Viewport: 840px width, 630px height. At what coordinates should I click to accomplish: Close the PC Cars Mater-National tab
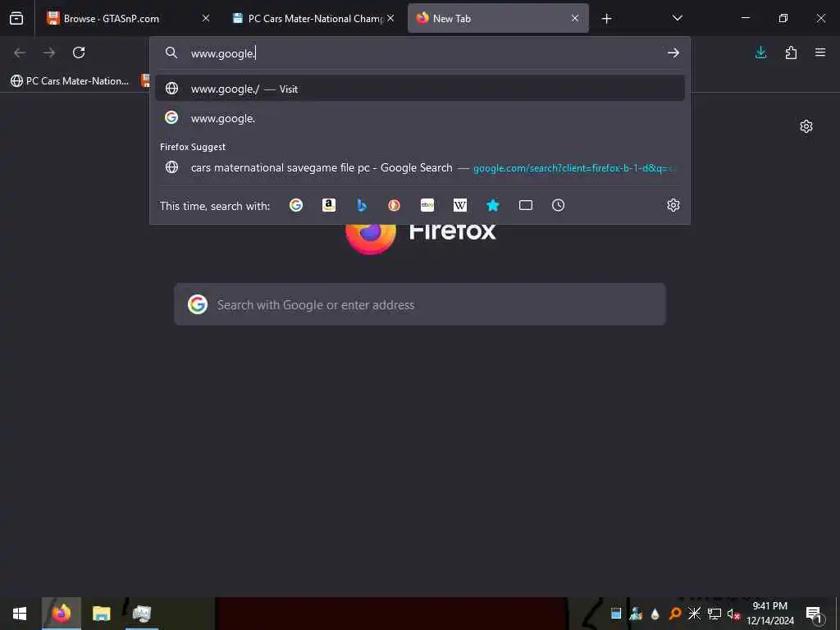point(391,18)
